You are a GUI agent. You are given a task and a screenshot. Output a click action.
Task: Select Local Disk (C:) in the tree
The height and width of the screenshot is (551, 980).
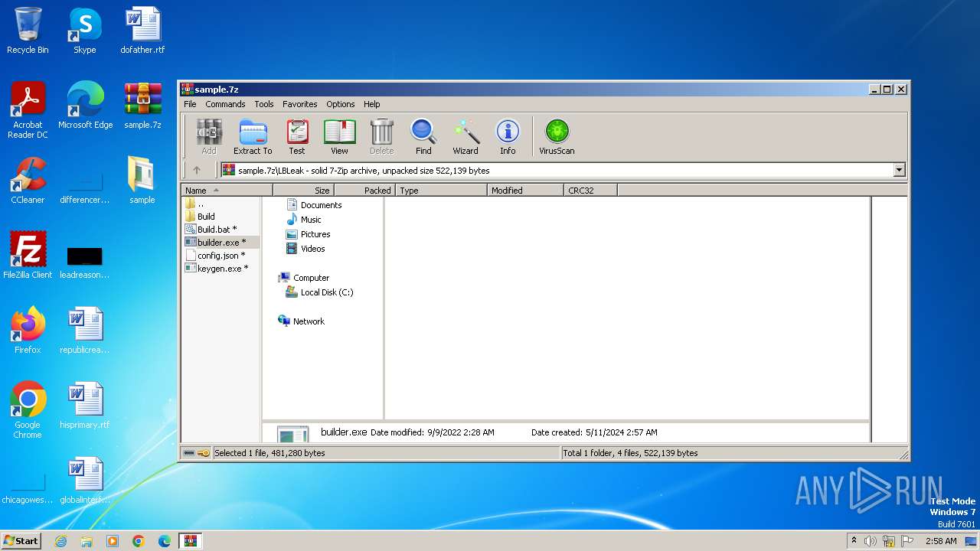(319, 292)
